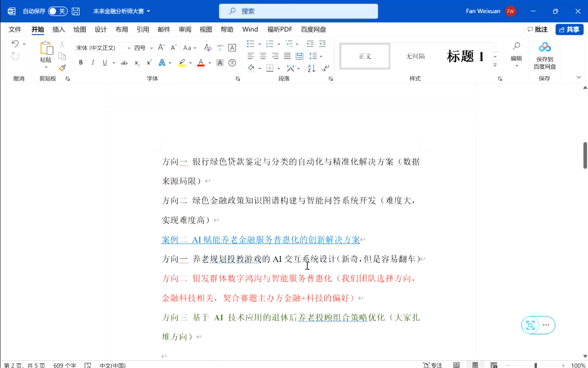This screenshot has height=368, width=588.
Task: Click the Format Painter brush icon
Action: (x=62, y=68)
